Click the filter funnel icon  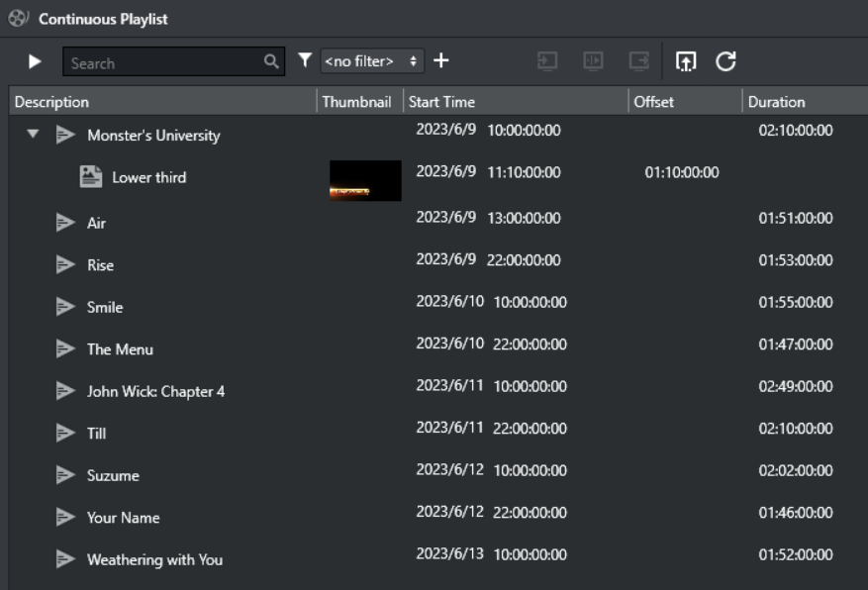click(305, 61)
